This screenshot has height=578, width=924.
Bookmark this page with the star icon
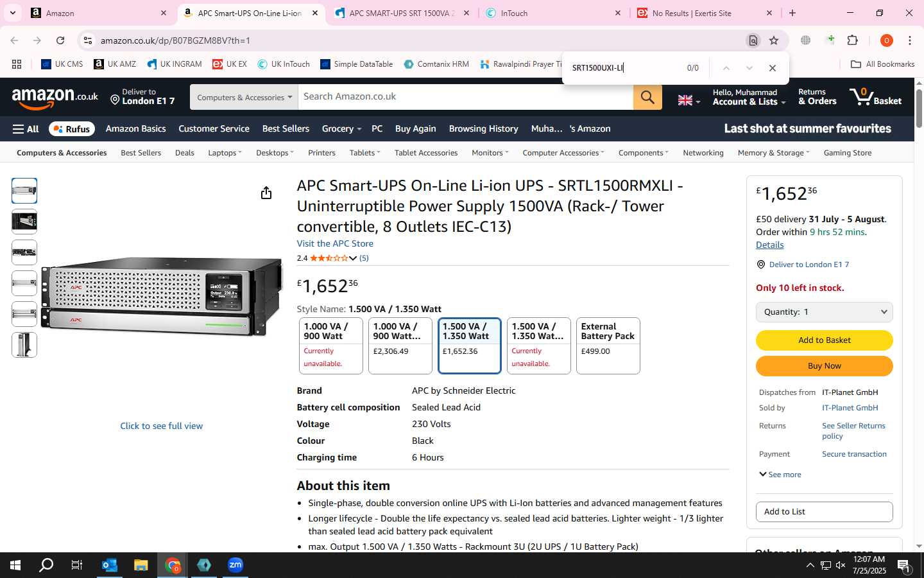(774, 40)
